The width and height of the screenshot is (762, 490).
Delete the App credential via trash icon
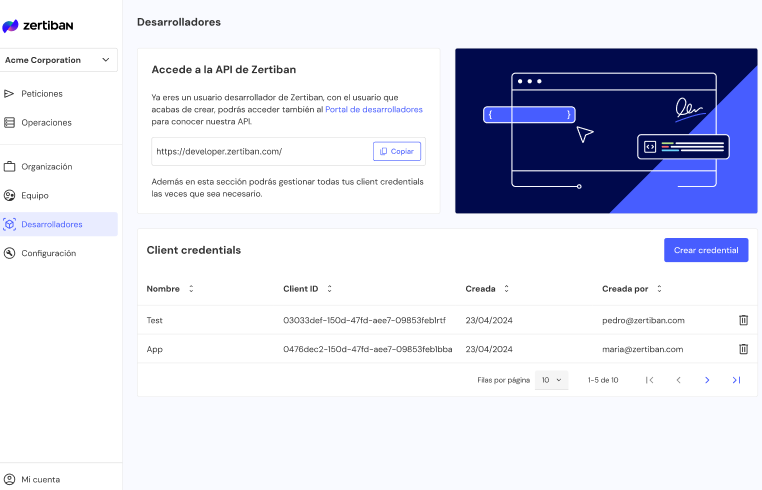(743, 349)
